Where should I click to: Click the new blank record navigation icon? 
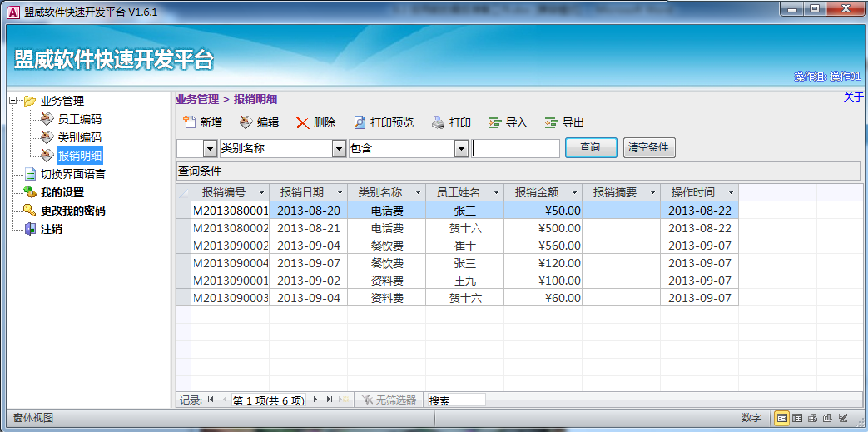pos(345,400)
